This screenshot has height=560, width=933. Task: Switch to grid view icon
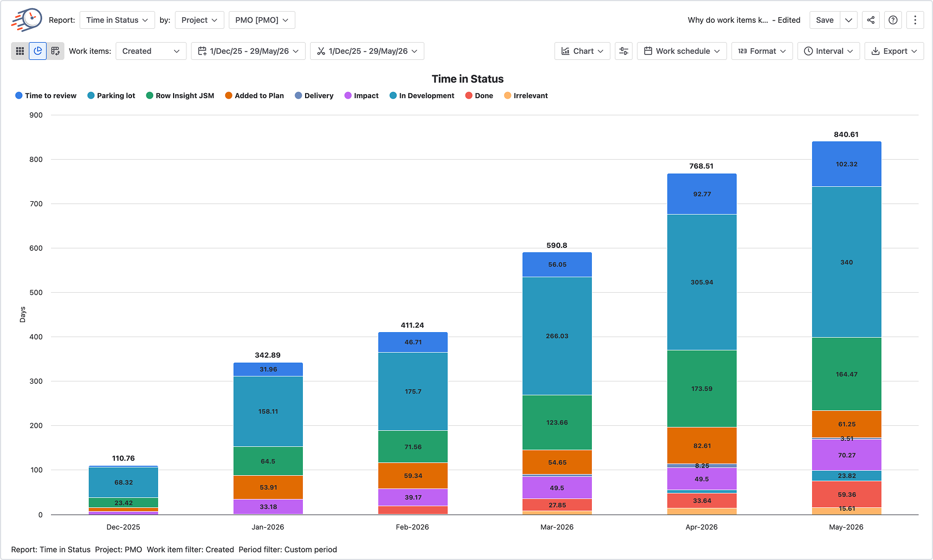20,51
